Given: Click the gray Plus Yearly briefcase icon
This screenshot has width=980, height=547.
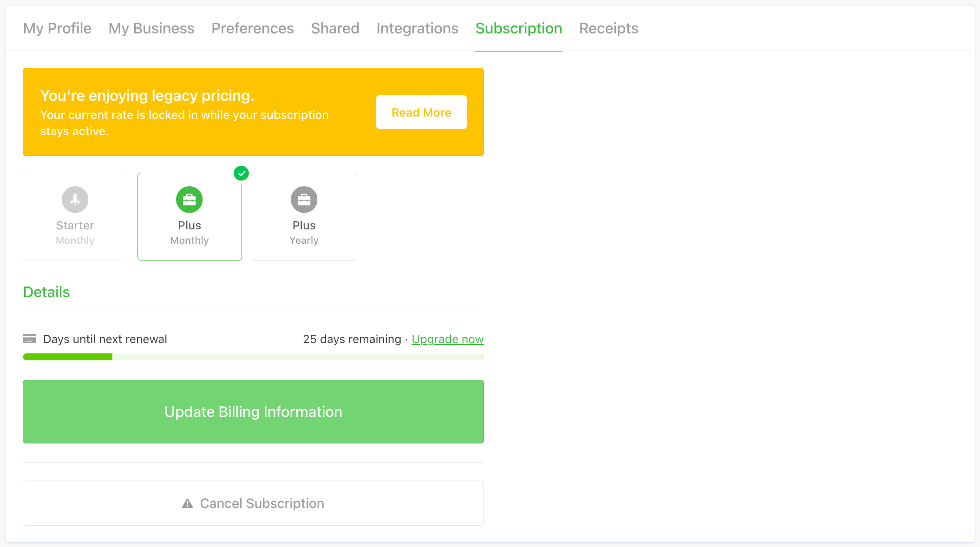Looking at the screenshot, I should [x=304, y=199].
